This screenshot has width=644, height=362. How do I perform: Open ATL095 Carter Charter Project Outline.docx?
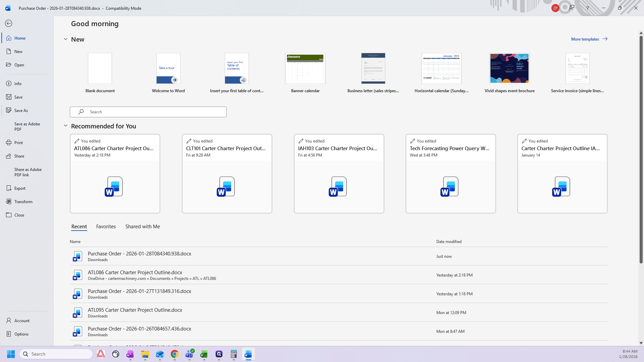tap(339, 312)
